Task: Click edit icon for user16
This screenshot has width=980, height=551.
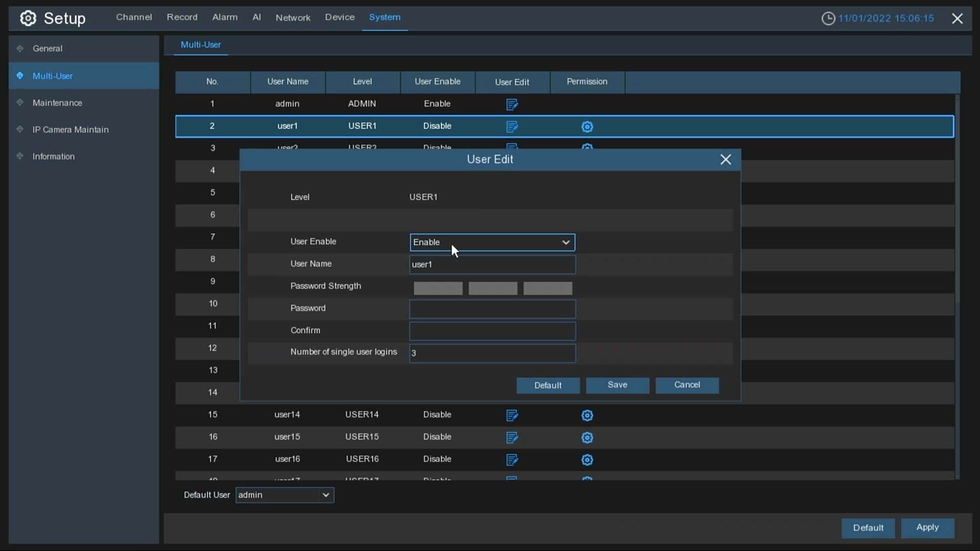Action: click(512, 460)
